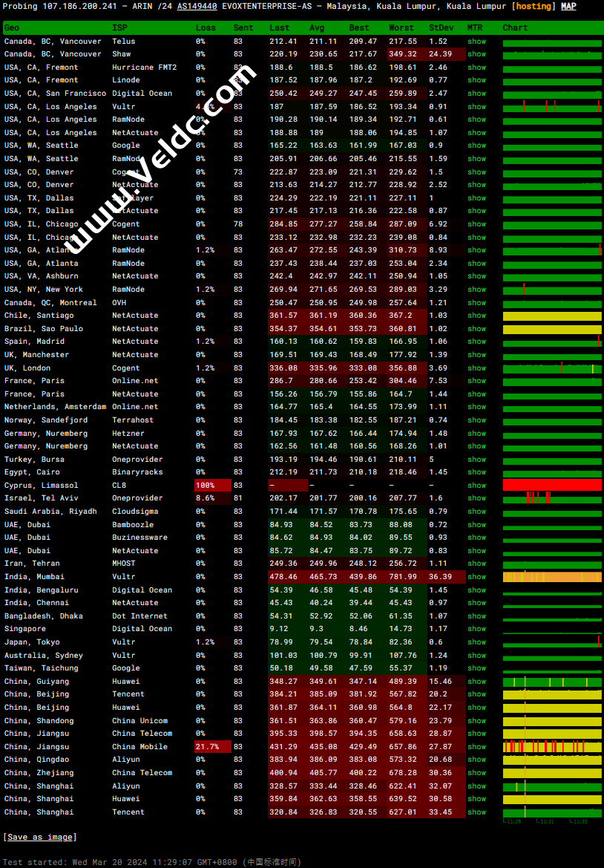Show MTR for Hurricane FMT2 Fremont row
The image size is (604, 868).
[477, 67]
